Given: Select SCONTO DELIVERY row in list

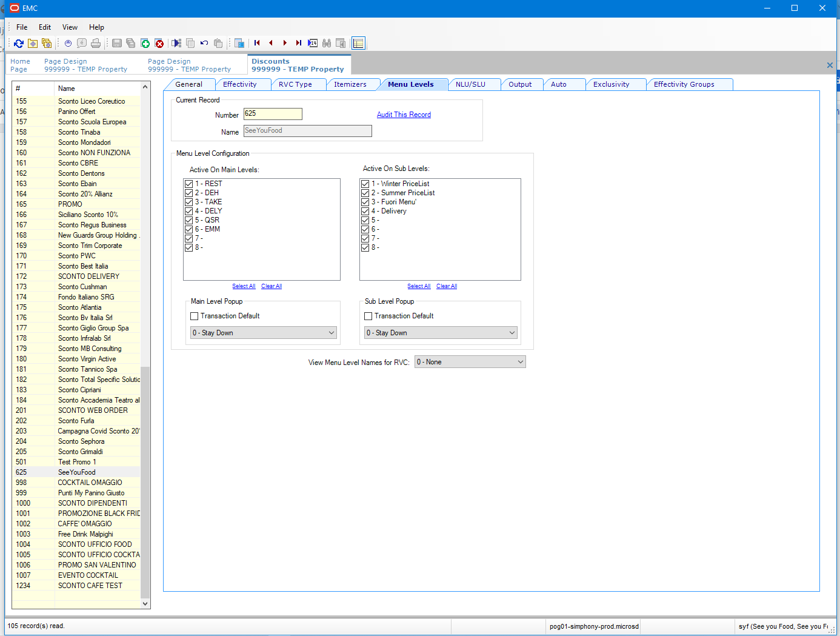Looking at the screenshot, I should (x=88, y=276).
